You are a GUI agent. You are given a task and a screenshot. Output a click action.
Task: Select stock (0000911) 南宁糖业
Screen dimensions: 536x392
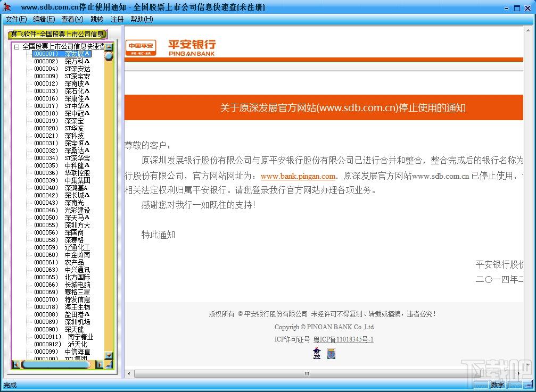(63, 337)
